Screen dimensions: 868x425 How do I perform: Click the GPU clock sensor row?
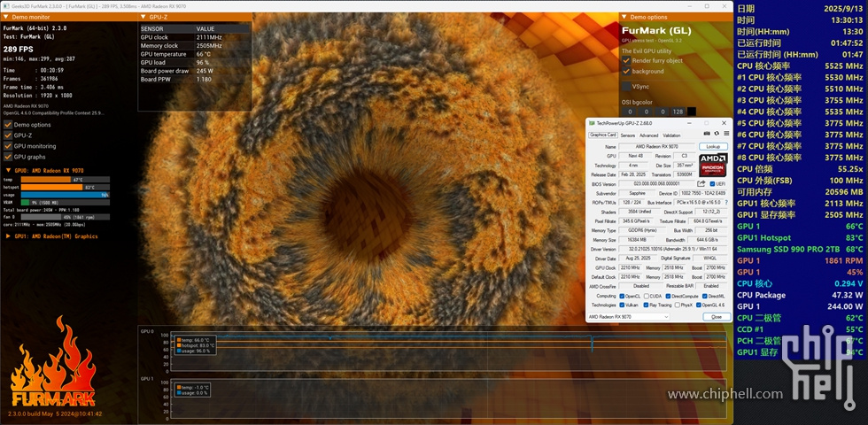[195, 37]
